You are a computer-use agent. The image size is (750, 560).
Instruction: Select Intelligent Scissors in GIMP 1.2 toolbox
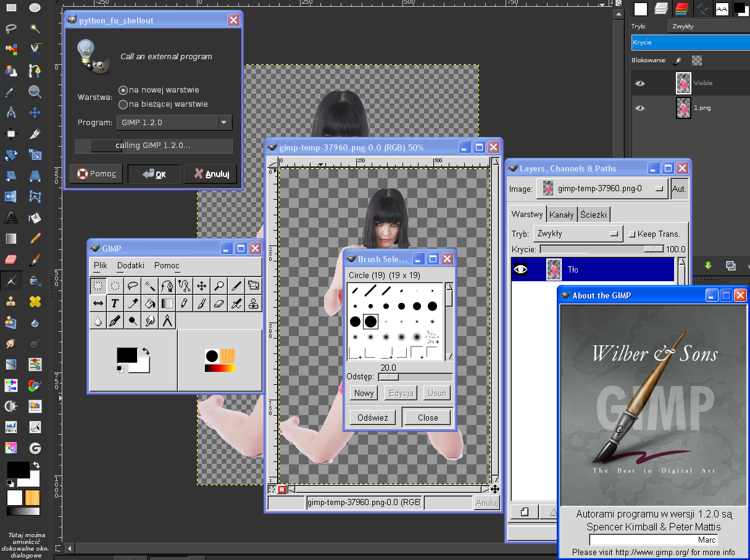pyautogui.click(x=184, y=286)
